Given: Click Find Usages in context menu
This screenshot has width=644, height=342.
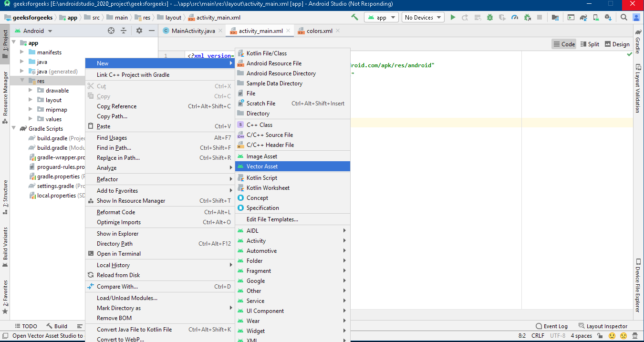Looking at the screenshot, I should pyautogui.click(x=160, y=138).
